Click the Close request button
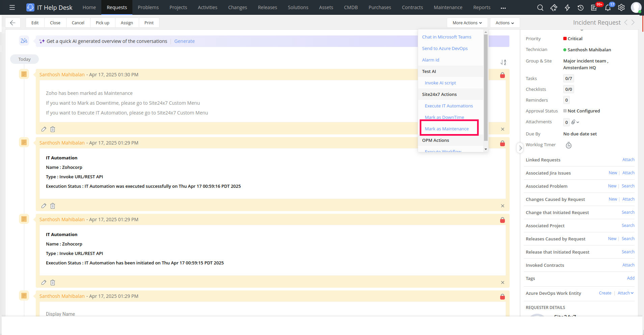This screenshot has height=335, width=644. 55,23
